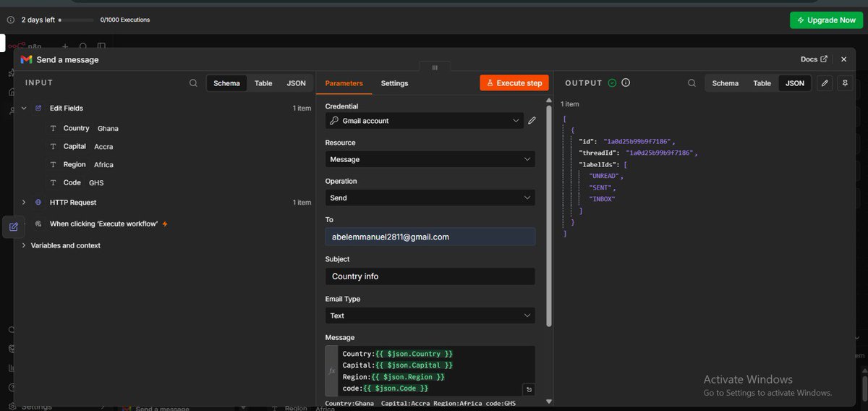Click the Edit Fields node icon
Image resolution: width=868 pixels, height=411 pixels.
(x=38, y=108)
